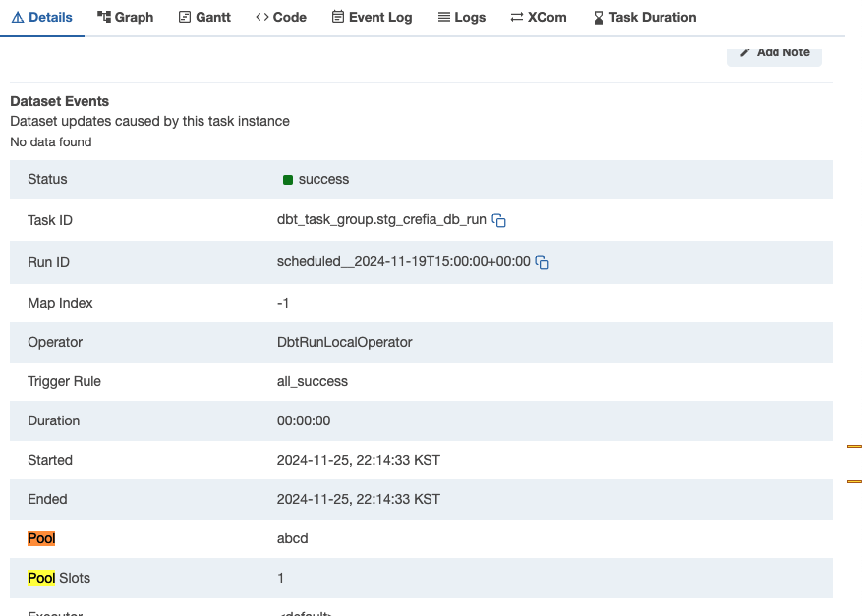The image size is (862, 616).
Task: Click the DbtRunLocalOperator operator value
Action: (344, 342)
